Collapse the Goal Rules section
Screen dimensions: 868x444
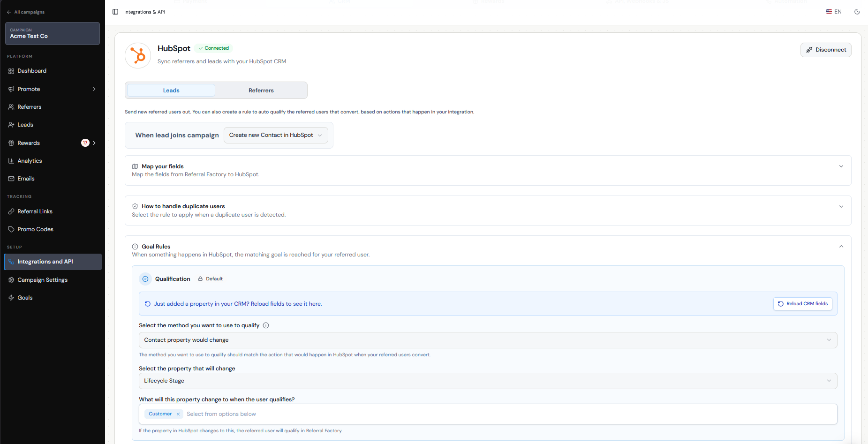pyautogui.click(x=841, y=247)
